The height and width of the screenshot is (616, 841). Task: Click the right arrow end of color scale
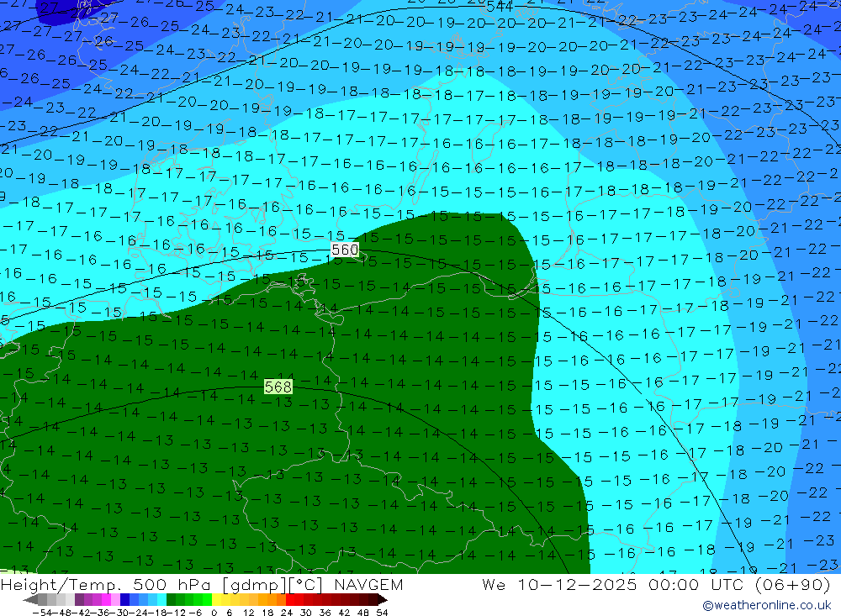(x=383, y=600)
